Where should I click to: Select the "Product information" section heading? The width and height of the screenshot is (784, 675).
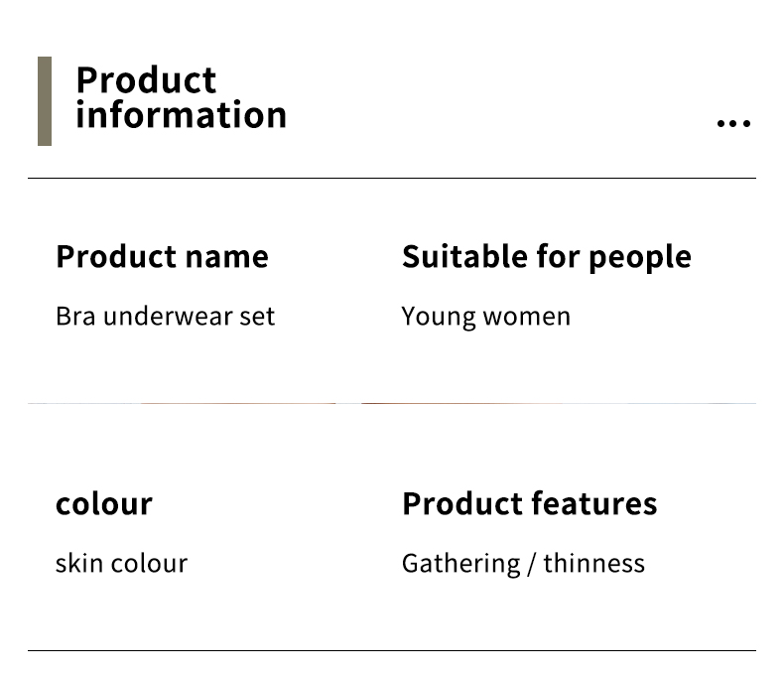click(181, 97)
